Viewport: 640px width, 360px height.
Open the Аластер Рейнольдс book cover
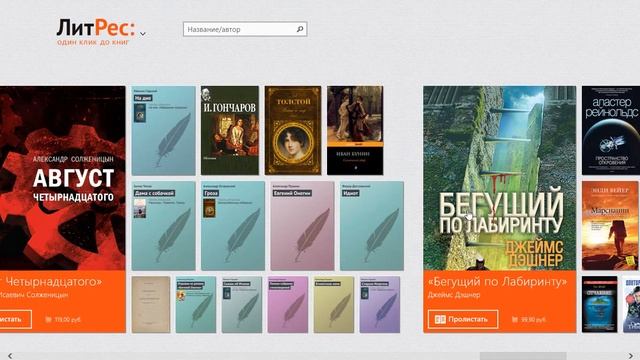point(611,131)
